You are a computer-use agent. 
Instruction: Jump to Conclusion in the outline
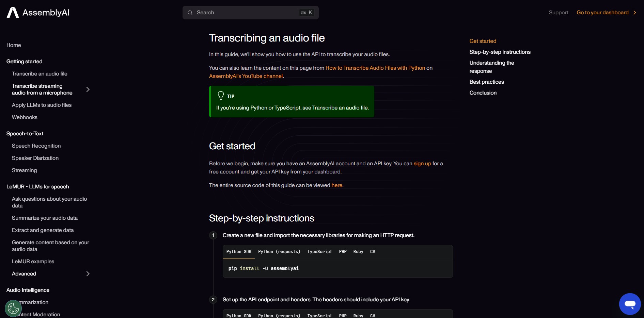[483, 93]
